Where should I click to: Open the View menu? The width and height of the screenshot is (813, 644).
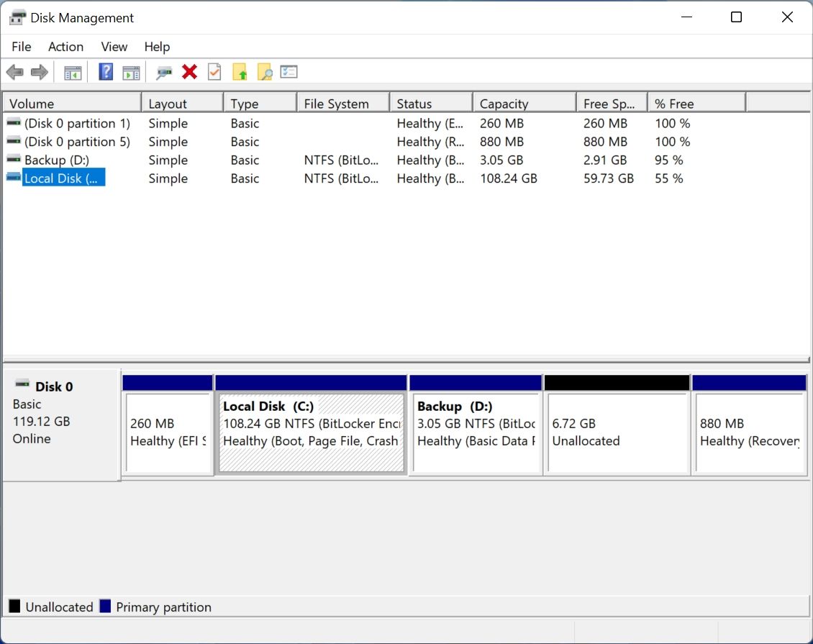114,46
